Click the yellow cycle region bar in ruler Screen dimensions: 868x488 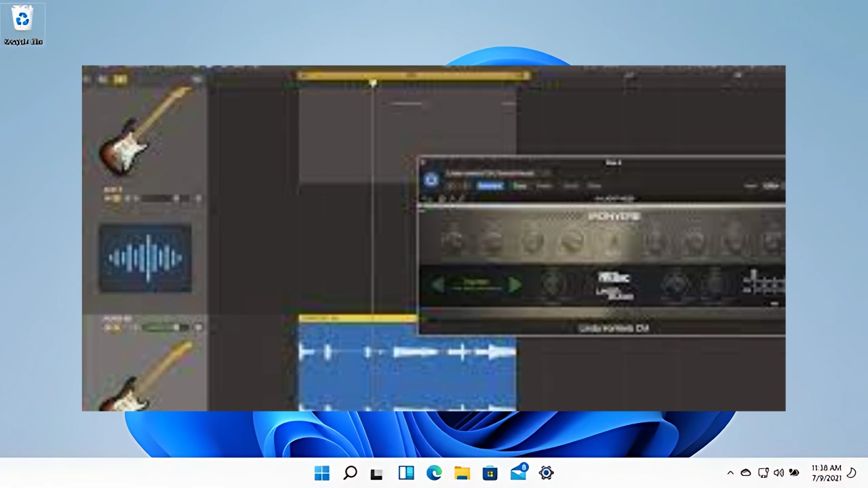(413, 75)
